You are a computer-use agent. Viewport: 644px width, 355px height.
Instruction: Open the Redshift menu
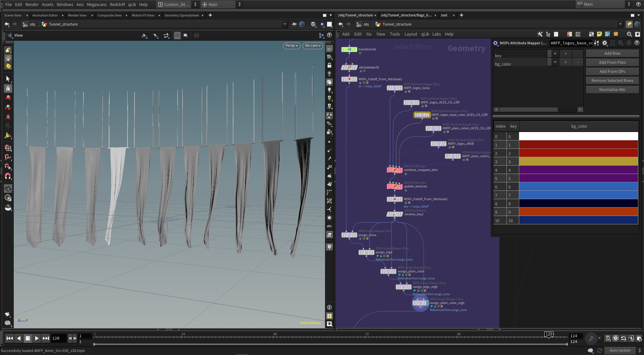(117, 4)
